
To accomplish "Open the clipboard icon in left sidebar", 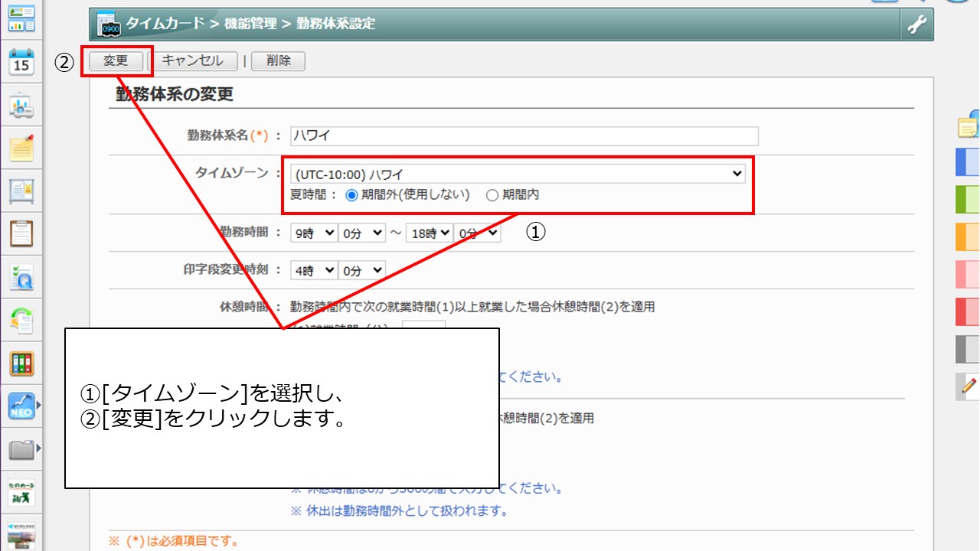I will tap(21, 233).
